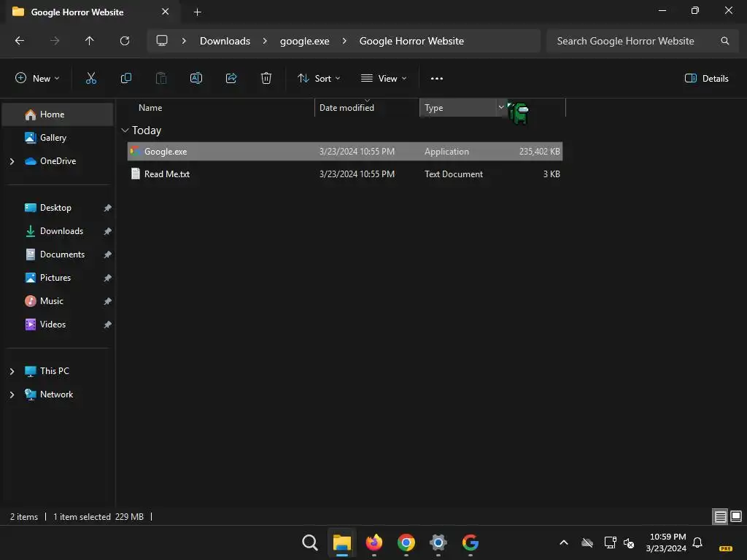Open the Google G app in taskbar

(x=471, y=542)
